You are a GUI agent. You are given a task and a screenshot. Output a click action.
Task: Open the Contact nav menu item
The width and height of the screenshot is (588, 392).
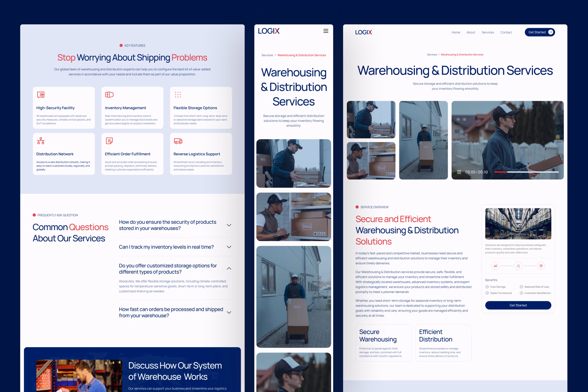pyautogui.click(x=506, y=32)
